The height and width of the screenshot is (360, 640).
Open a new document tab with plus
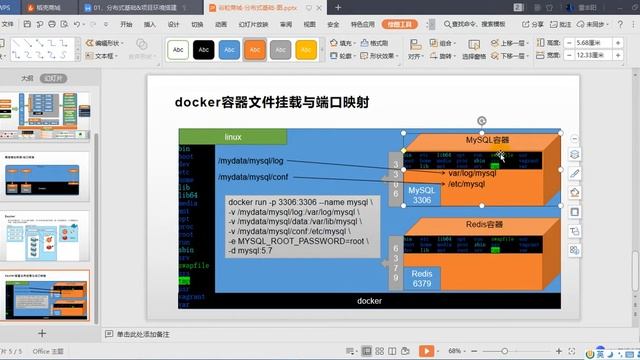click(x=338, y=7)
